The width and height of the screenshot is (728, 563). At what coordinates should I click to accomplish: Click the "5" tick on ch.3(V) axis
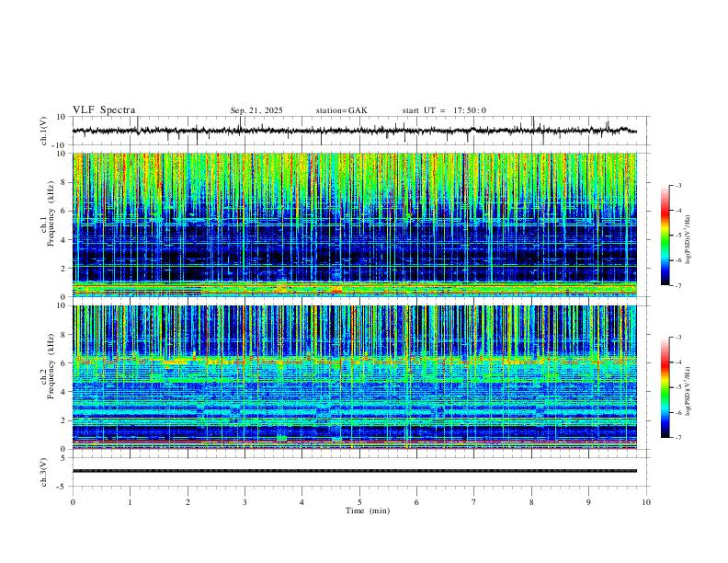(63, 458)
